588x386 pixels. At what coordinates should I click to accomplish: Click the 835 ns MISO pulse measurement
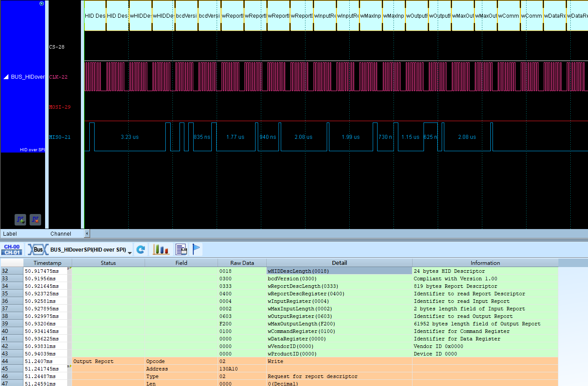pos(202,137)
